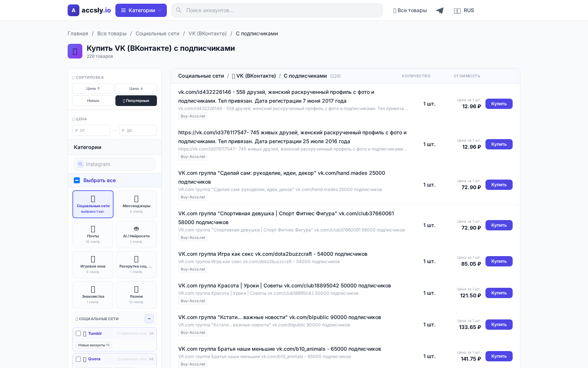The height and width of the screenshot is (368, 588).
Task: Type in the Поиск аккаунтов search field
Action: tap(277, 10)
